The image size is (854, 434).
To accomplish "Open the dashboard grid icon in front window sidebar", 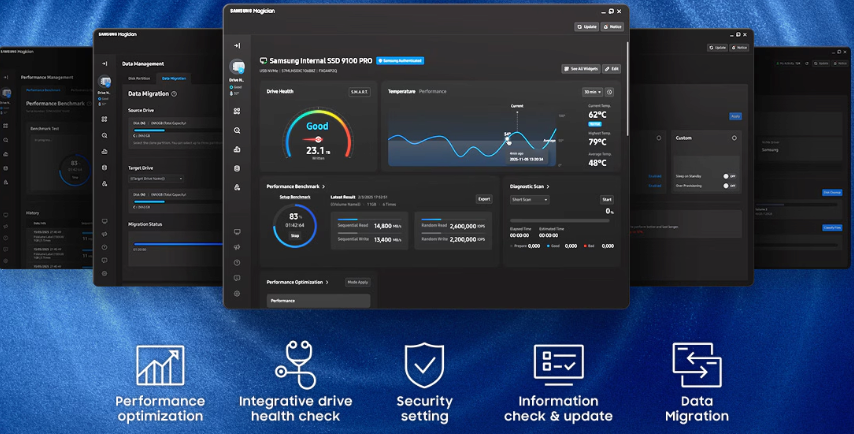I will (x=237, y=111).
